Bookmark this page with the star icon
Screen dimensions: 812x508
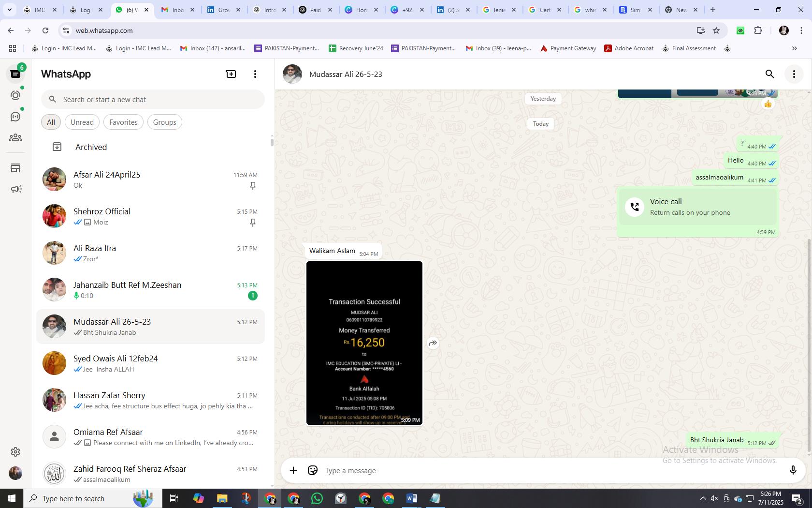tap(716, 30)
